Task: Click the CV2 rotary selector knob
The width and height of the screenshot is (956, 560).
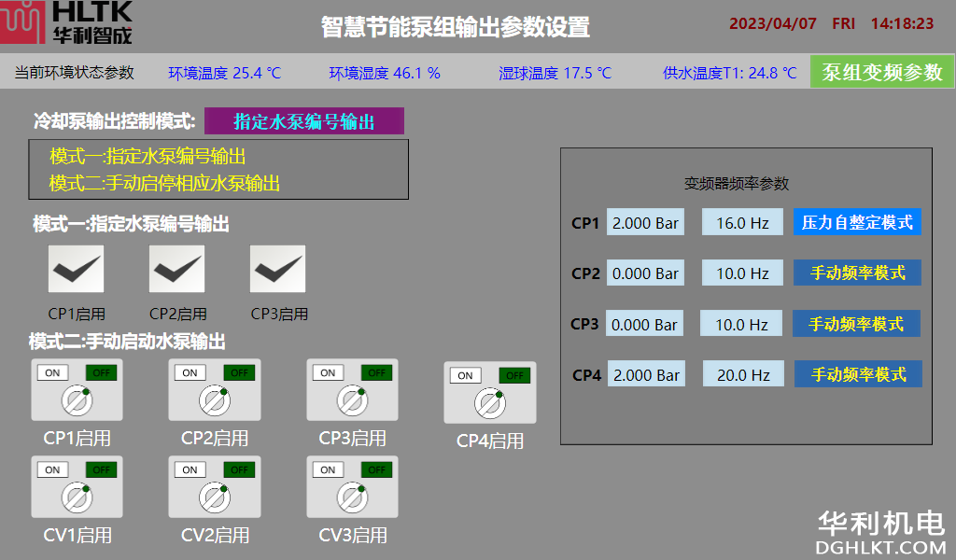Action: tap(215, 497)
